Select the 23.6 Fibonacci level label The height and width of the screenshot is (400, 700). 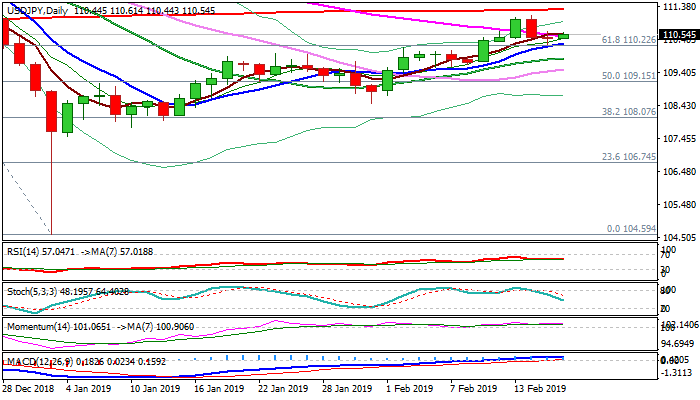630,156
